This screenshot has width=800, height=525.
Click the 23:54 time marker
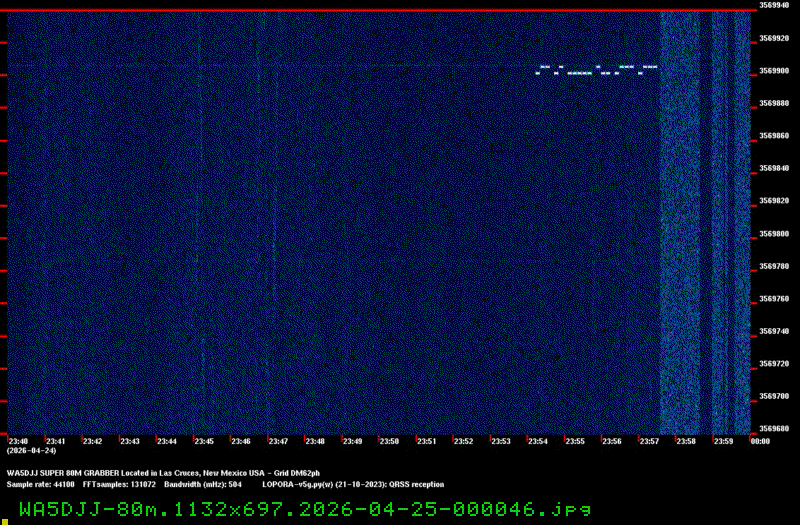tap(538, 441)
